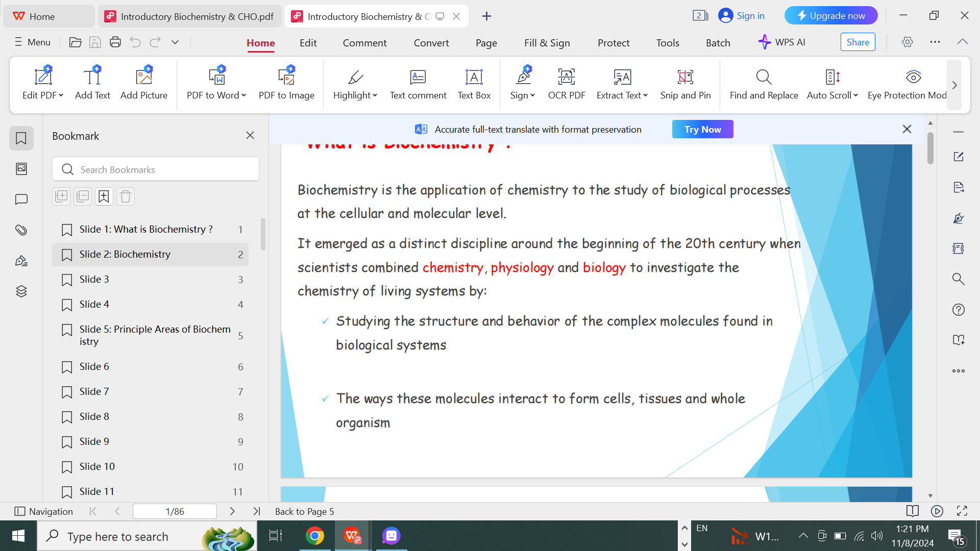The width and height of the screenshot is (980, 551).
Task: Click the Search Bookmarks field
Action: (156, 169)
